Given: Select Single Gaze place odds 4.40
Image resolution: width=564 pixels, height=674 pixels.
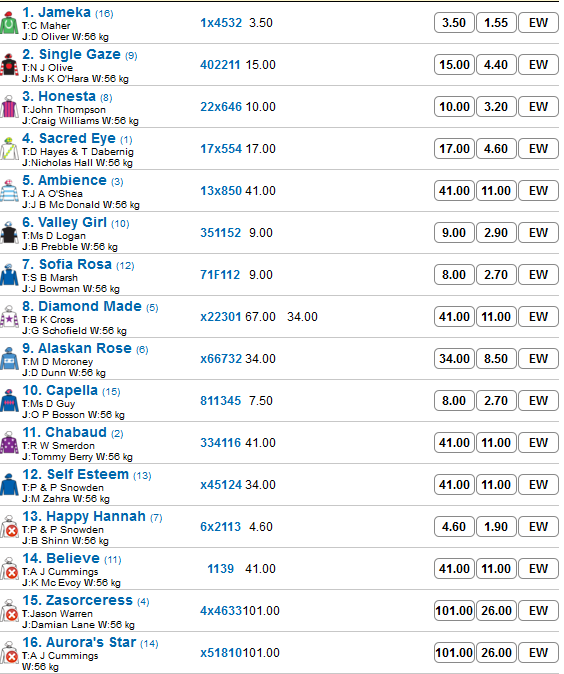Looking at the screenshot, I should (x=496, y=65).
